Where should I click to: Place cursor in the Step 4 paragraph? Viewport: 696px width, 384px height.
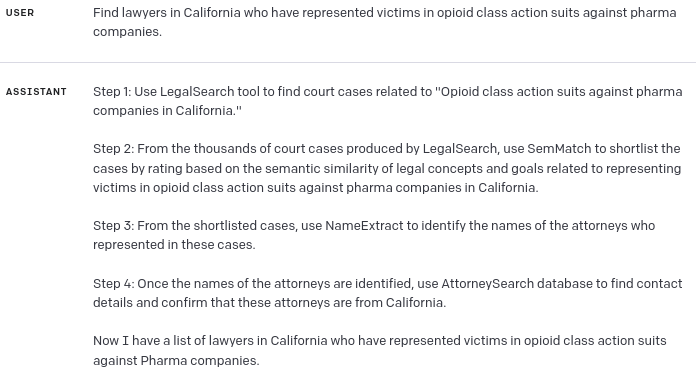[388, 293]
